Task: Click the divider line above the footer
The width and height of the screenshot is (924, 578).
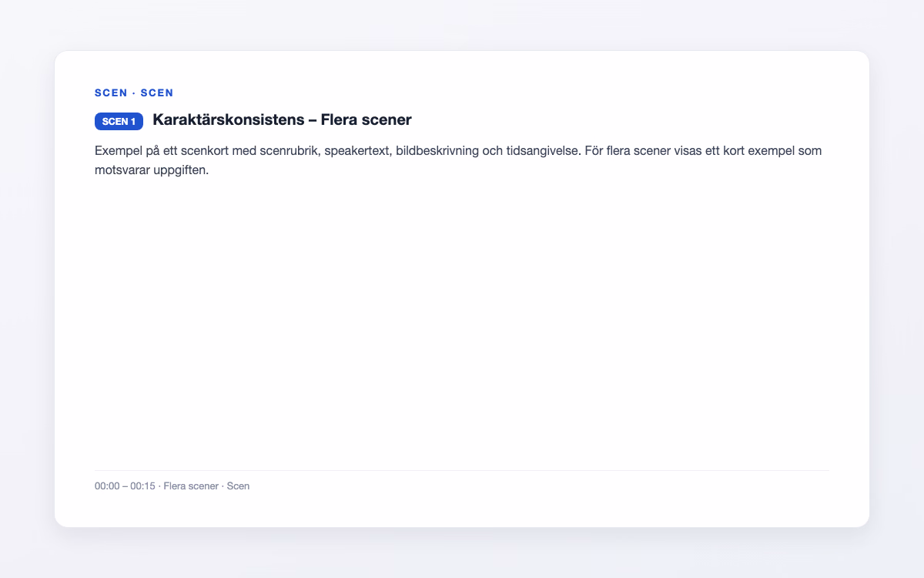Action: pyautogui.click(x=462, y=470)
